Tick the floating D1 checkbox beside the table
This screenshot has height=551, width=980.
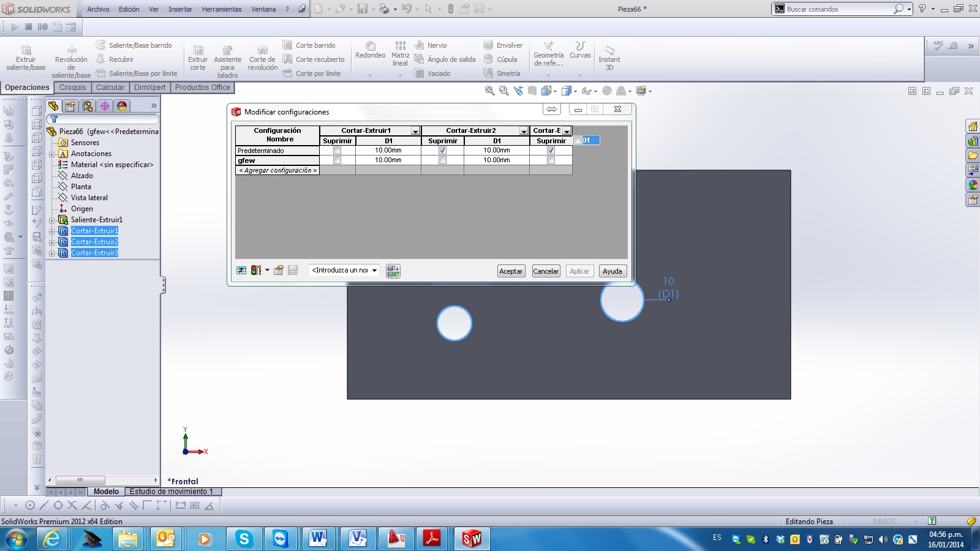coord(577,141)
